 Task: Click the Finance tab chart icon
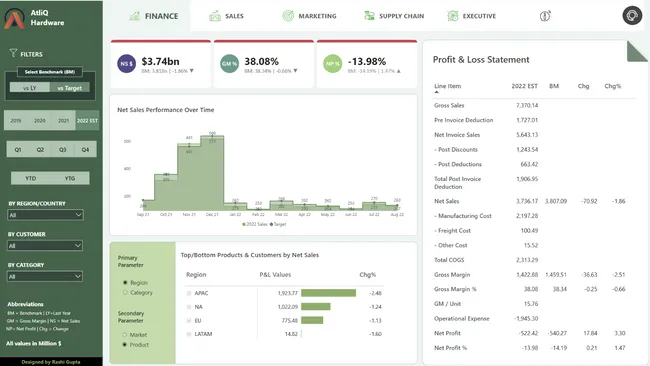point(134,16)
